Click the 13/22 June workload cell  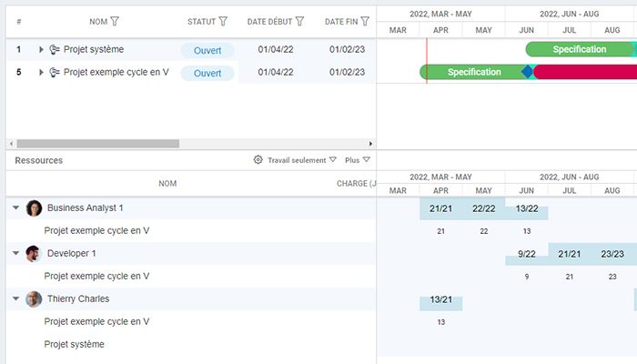527,208
